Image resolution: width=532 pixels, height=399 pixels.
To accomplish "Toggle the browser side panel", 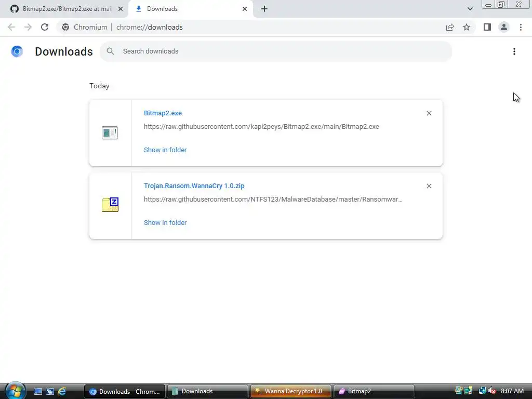I will [x=487, y=27].
